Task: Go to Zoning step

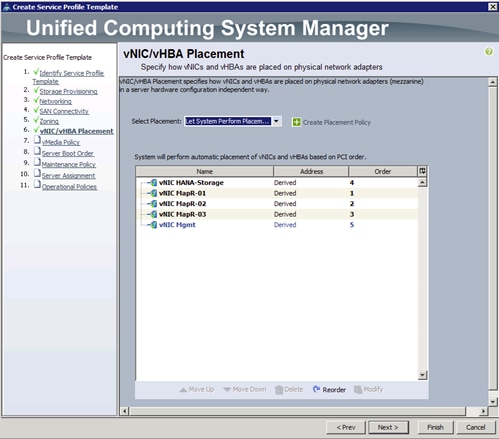Action: (49, 121)
